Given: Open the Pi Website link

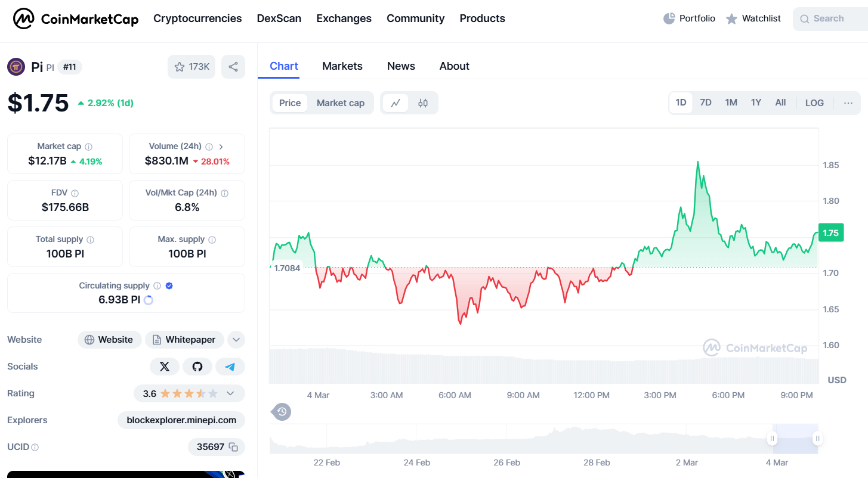Looking at the screenshot, I should [x=110, y=340].
